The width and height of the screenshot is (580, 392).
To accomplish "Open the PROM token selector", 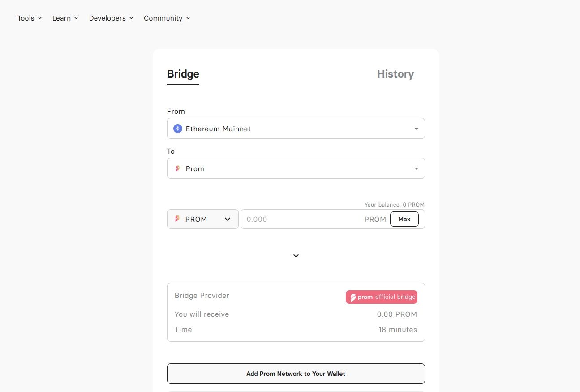I will pyautogui.click(x=203, y=219).
